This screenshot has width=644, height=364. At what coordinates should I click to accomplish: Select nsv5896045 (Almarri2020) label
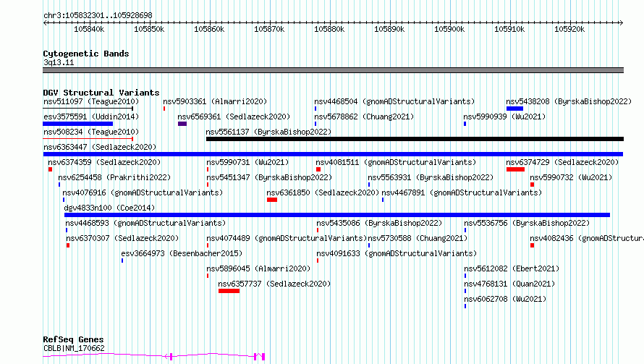(x=258, y=268)
